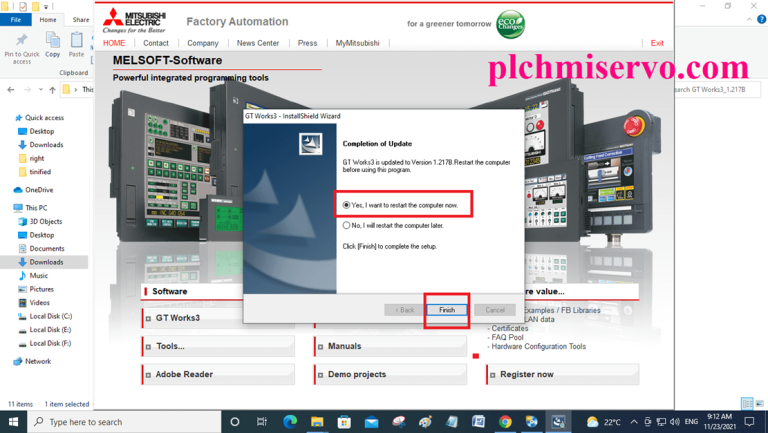The height and width of the screenshot is (433, 768).
Task: Open Microsoft Store from taskbar
Action: (344, 422)
